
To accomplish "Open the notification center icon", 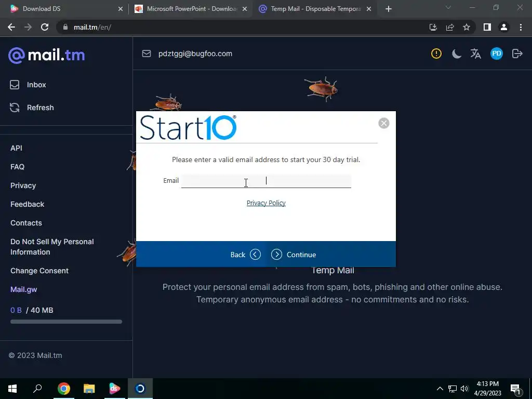I will coord(515,389).
